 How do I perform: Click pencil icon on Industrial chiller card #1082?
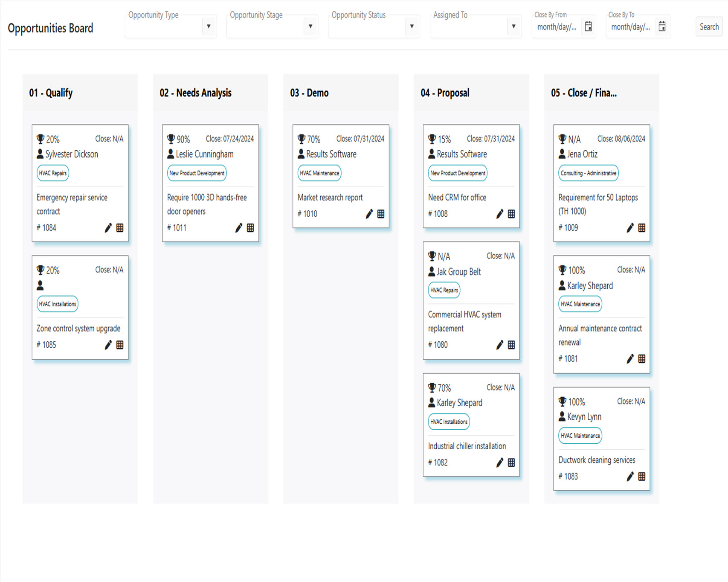[500, 463]
